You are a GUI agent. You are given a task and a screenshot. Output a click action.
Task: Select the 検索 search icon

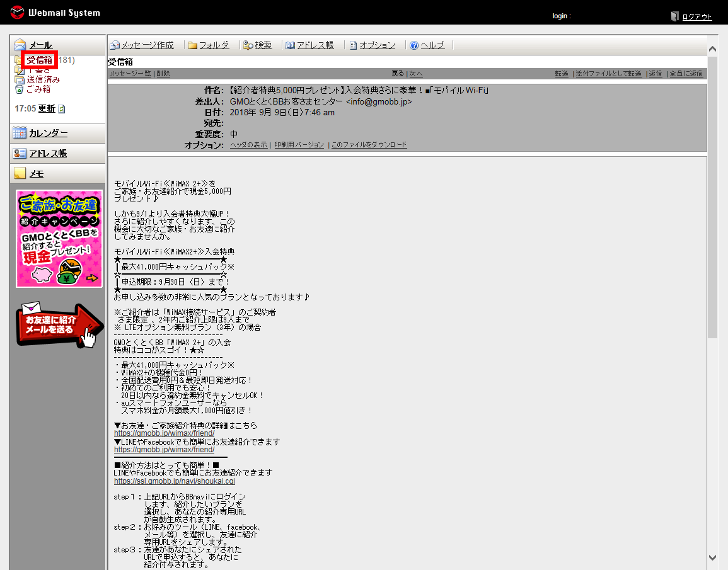[x=258, y=45]
